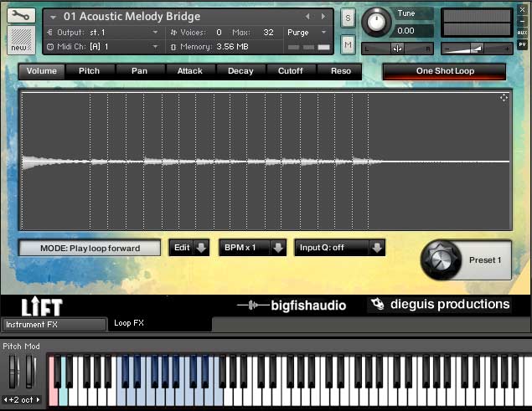Open the Edit dropdown arrow
Viewport: 532px width, 411px height.
pyautogui.click(x=202, y=248)
